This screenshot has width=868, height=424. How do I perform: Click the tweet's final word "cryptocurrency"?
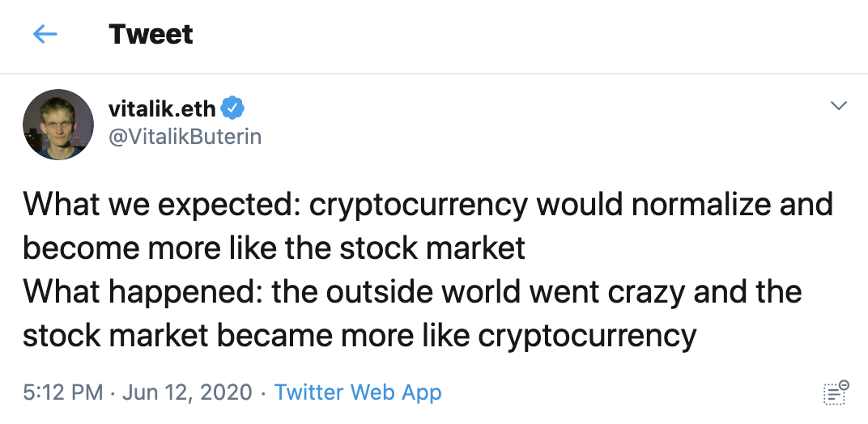click(x=587, y=335)
